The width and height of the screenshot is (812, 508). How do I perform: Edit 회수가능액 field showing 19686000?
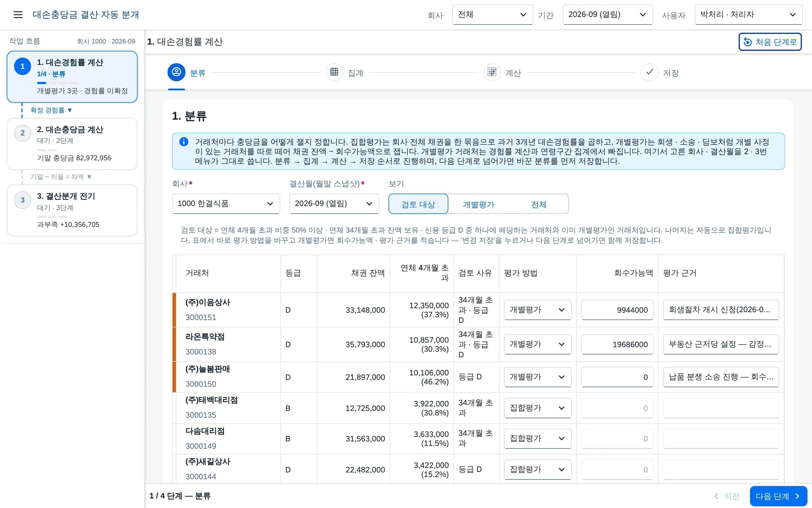pyautogui.click(x=617, y=344)
